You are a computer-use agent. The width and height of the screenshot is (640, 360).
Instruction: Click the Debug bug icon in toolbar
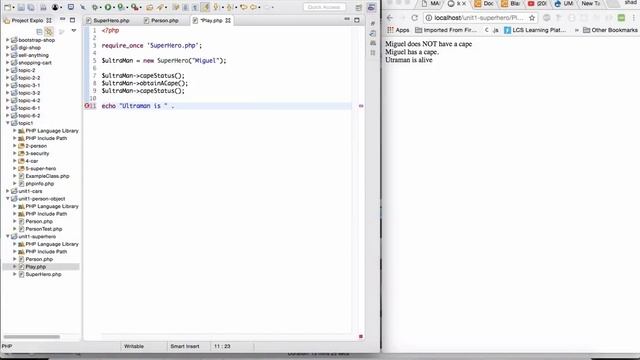coord(95,7)
